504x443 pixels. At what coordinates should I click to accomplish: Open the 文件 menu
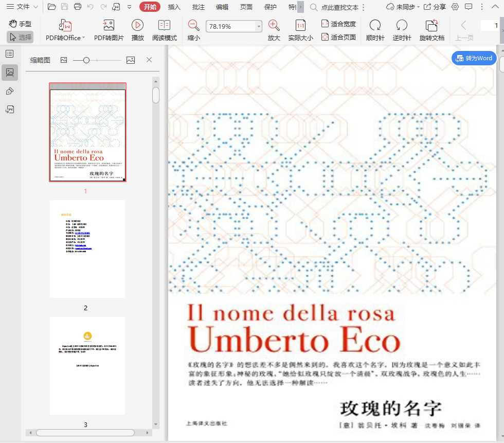pos(19,7)
